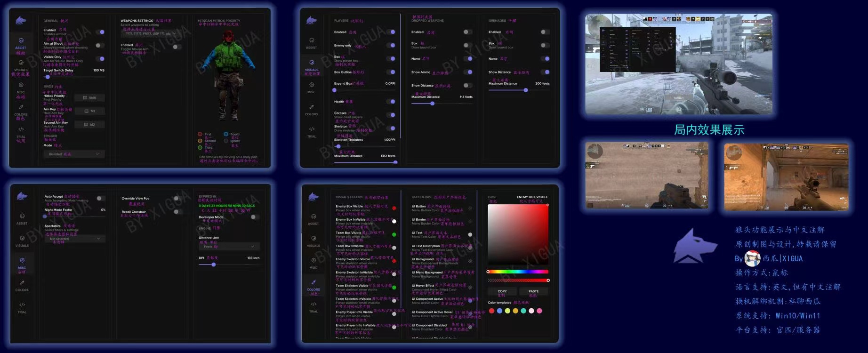The width and height of the screenshot is (868, 353).
Task: Click the large sniper gameplay screenshot
Action: point(678,64)
